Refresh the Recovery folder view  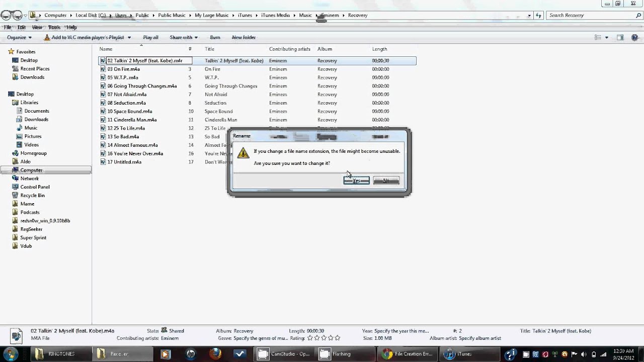tap(539, 16)
